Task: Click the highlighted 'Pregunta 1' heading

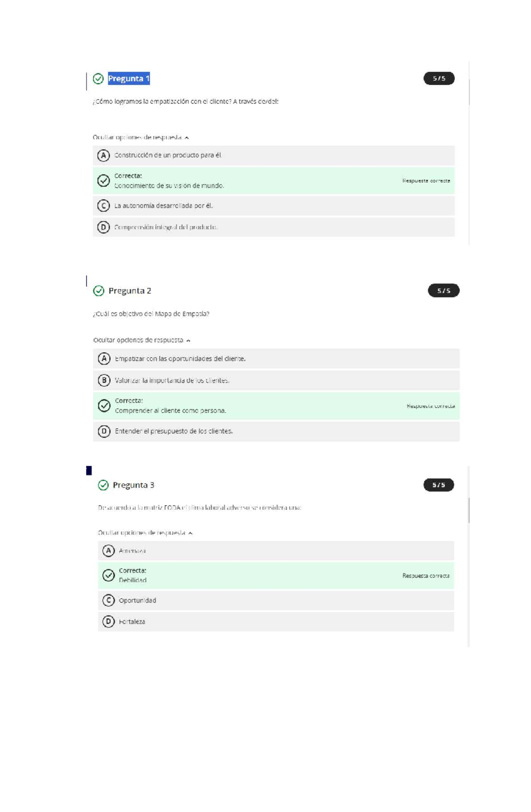Action: click(x=129, y=79)
